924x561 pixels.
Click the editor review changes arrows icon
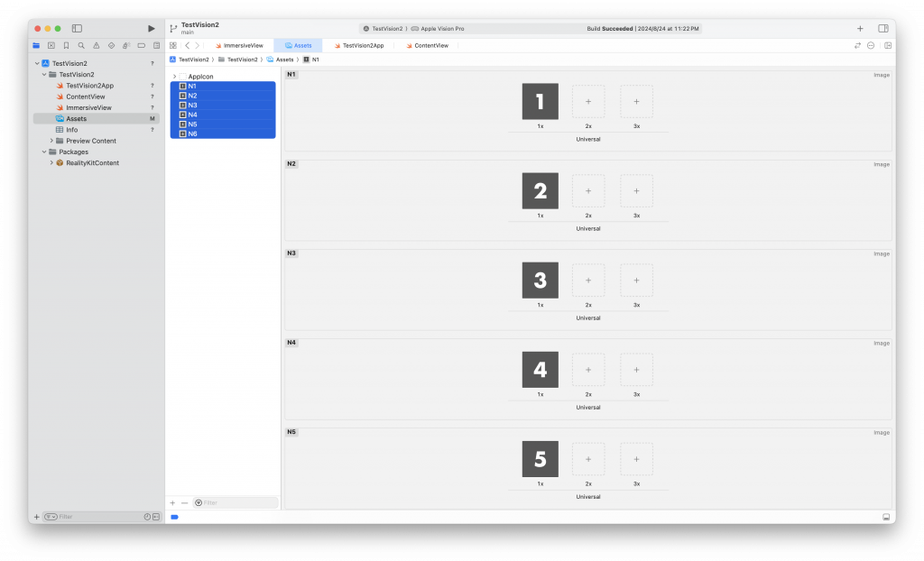(857, 45)
